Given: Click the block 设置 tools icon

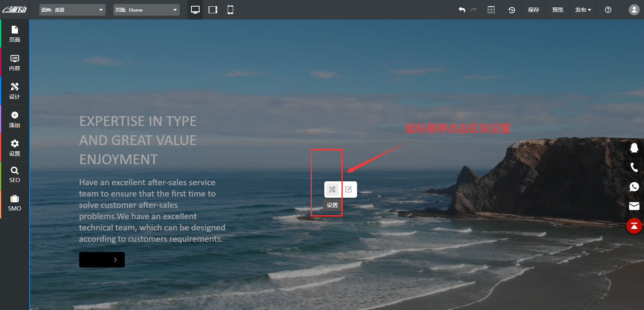Looking at the screenshot, I should (x=332, y=190).
